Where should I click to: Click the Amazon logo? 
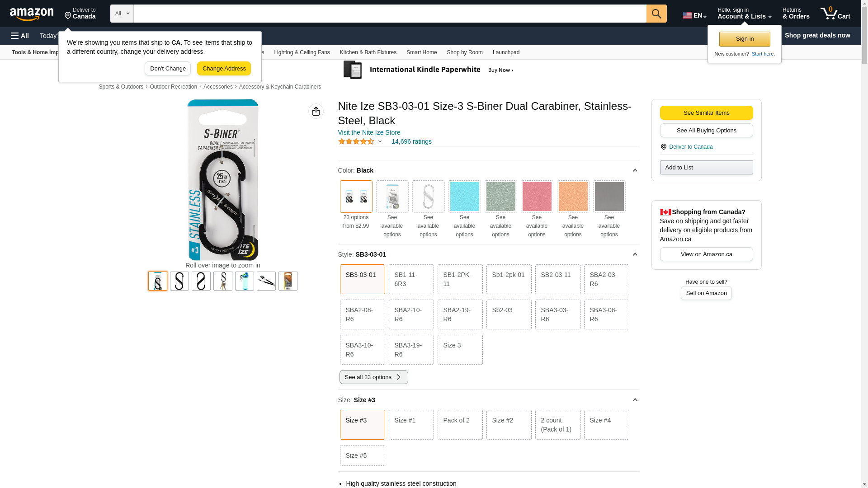click(x=32, y=14)
